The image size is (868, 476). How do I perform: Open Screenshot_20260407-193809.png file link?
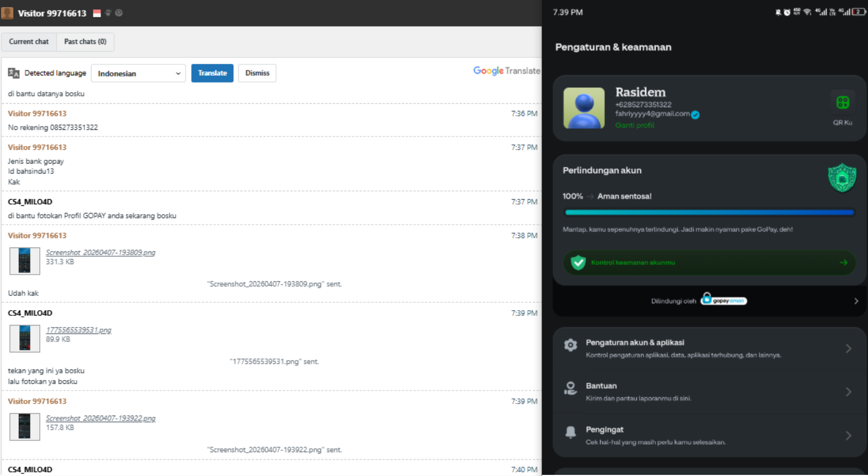click(100, 252)
